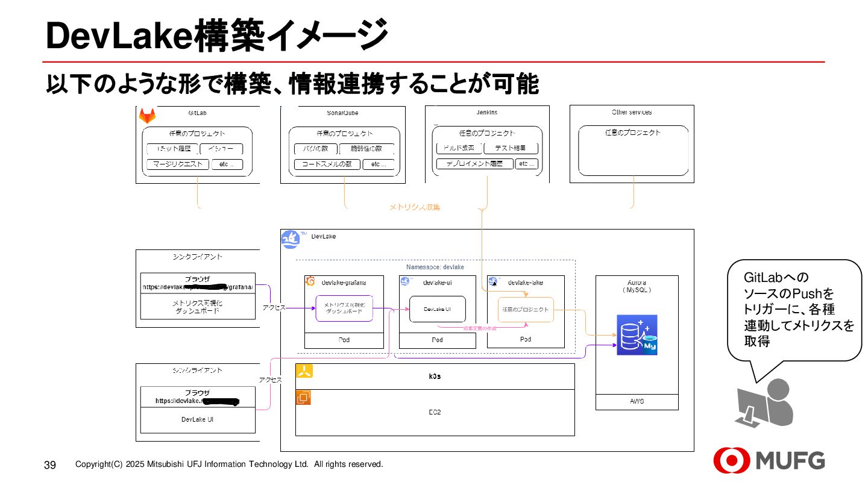Click the gray user-at-computer icon
Viewport: 868px width, 488px height.
(x=764, y=404)
